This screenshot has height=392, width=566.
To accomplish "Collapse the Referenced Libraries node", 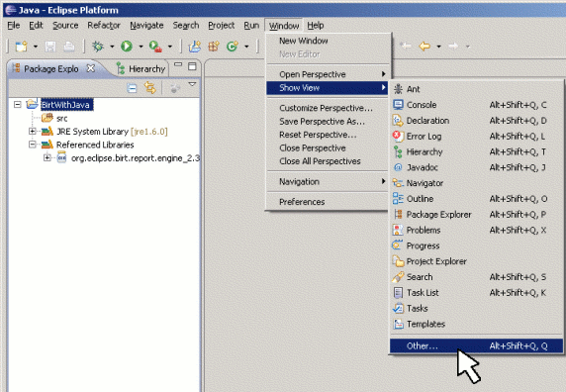I will (x=33, y=145).
